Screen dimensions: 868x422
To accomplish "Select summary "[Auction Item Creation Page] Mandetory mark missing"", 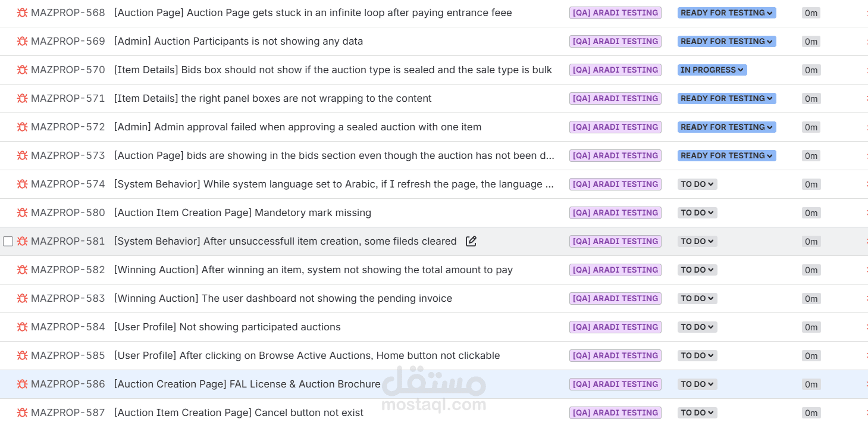I will [243, 212].
